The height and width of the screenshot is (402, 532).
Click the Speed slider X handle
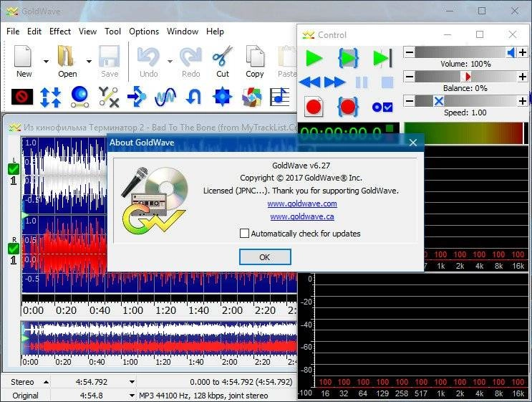pyautogui.click(x=439, y=101)
